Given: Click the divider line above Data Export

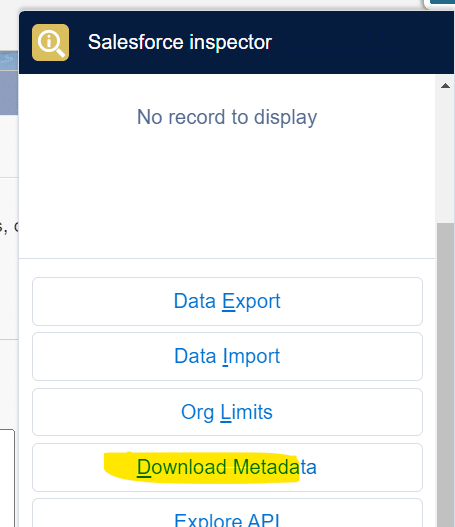Looking at the screenshot, I should coord(227,258).
